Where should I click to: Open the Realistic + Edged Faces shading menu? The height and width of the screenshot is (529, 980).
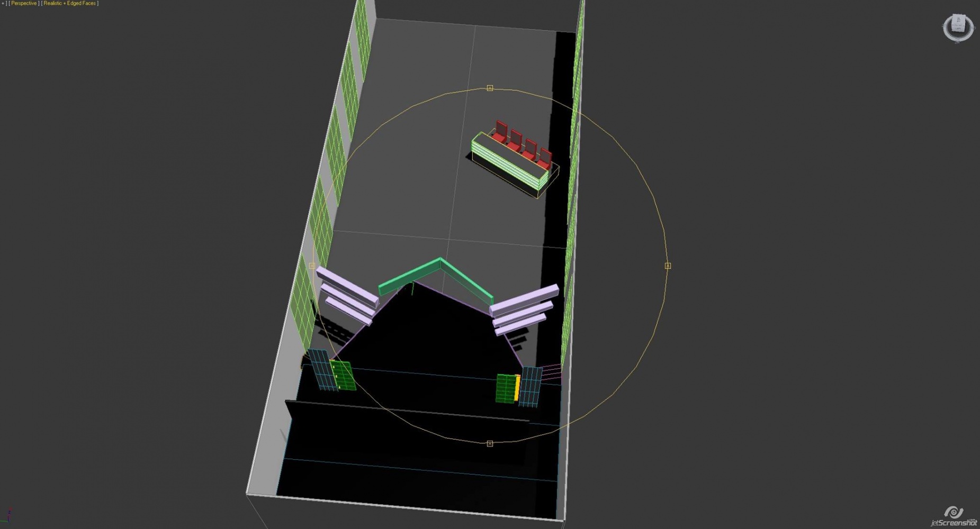pyautogui.click(x=70, y=3)
